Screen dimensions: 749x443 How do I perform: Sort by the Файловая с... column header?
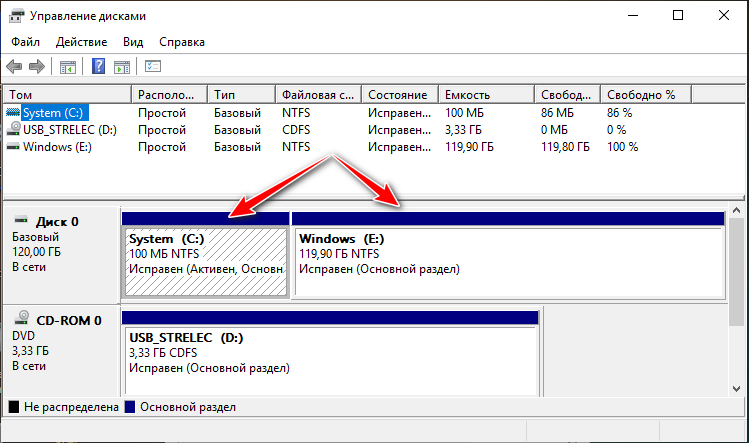[x=319, y=95]
